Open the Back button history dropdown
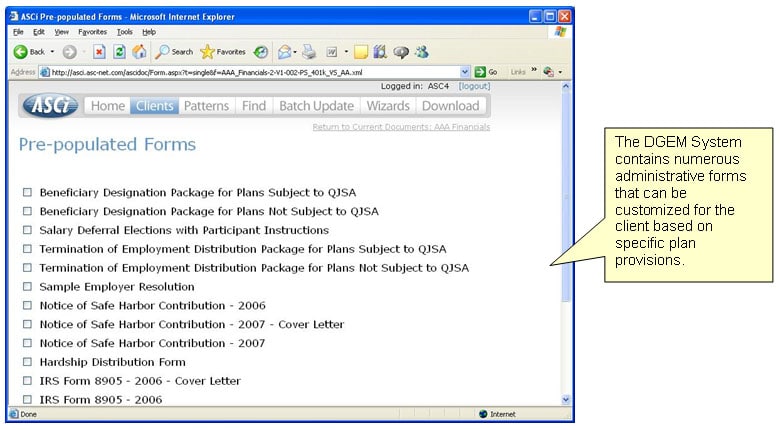The image size is (780, 430). click(52, 52)
